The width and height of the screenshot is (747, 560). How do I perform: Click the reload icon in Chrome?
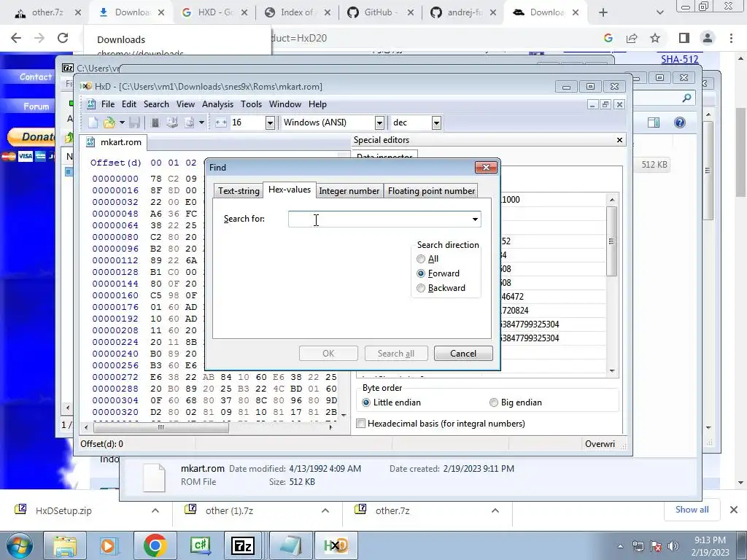63,38
